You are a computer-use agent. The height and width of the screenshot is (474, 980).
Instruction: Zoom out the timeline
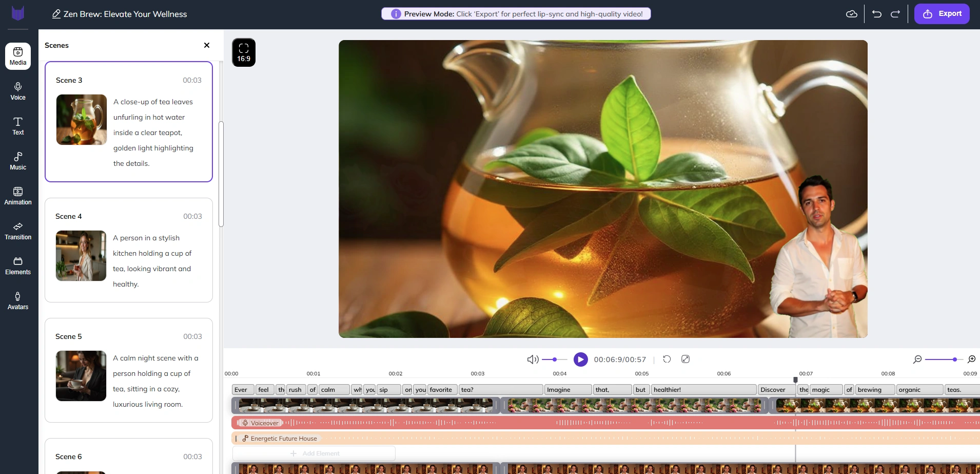tap(917, 359)
